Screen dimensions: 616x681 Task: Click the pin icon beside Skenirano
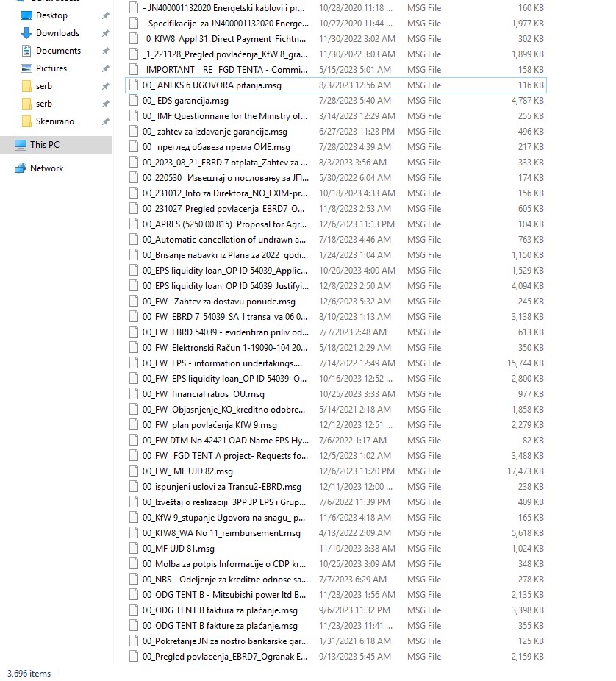click(106, 121)
